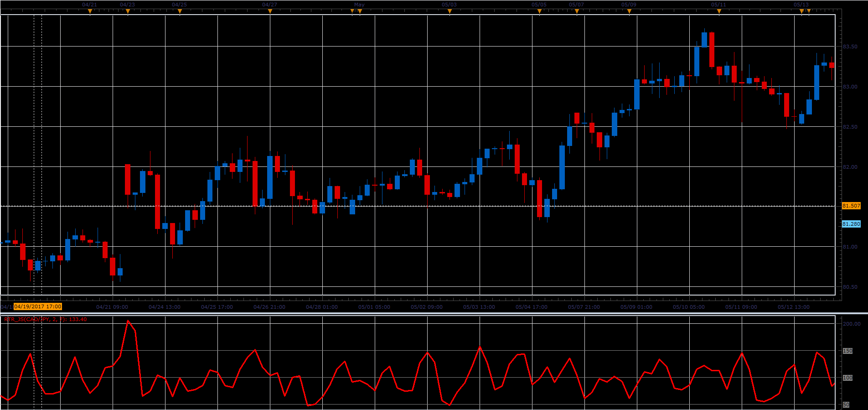Click the 04/21 09:00 time axis label
Image resolution: width=868 pixels, height=410 pixels.
pos(112,307)
